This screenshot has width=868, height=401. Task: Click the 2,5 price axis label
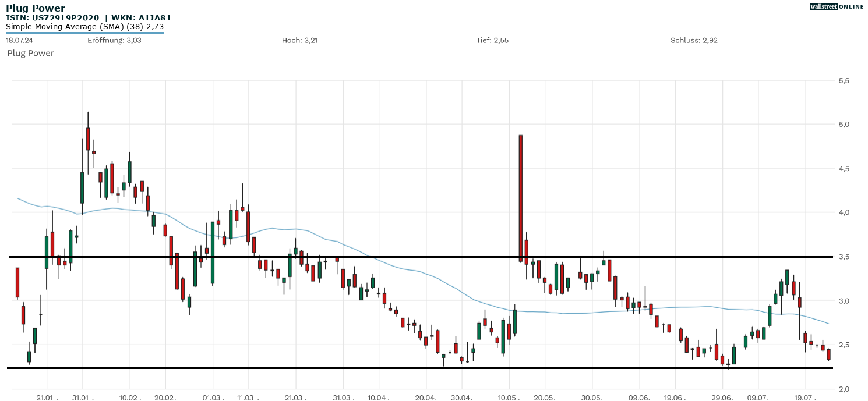click(x=844, y=345)
